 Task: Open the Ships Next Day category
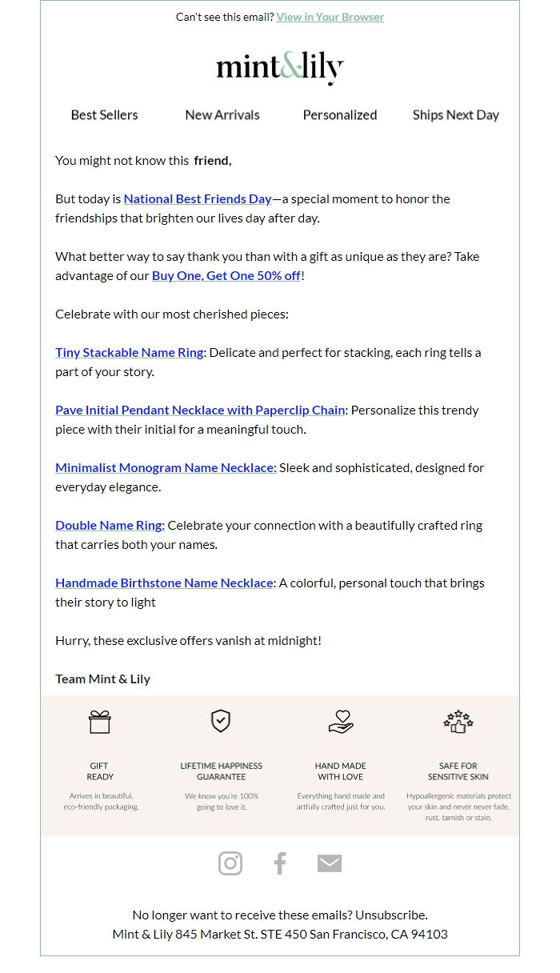455,114
